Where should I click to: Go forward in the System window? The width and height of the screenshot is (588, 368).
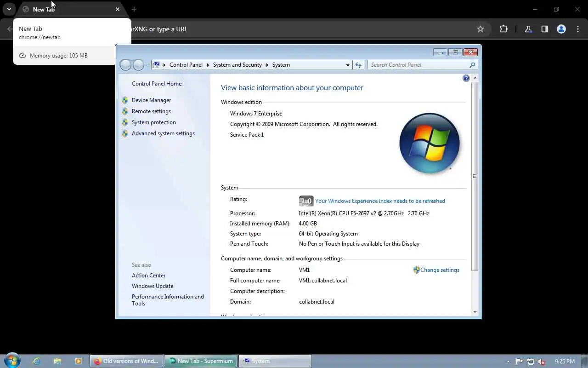point(138,65)
